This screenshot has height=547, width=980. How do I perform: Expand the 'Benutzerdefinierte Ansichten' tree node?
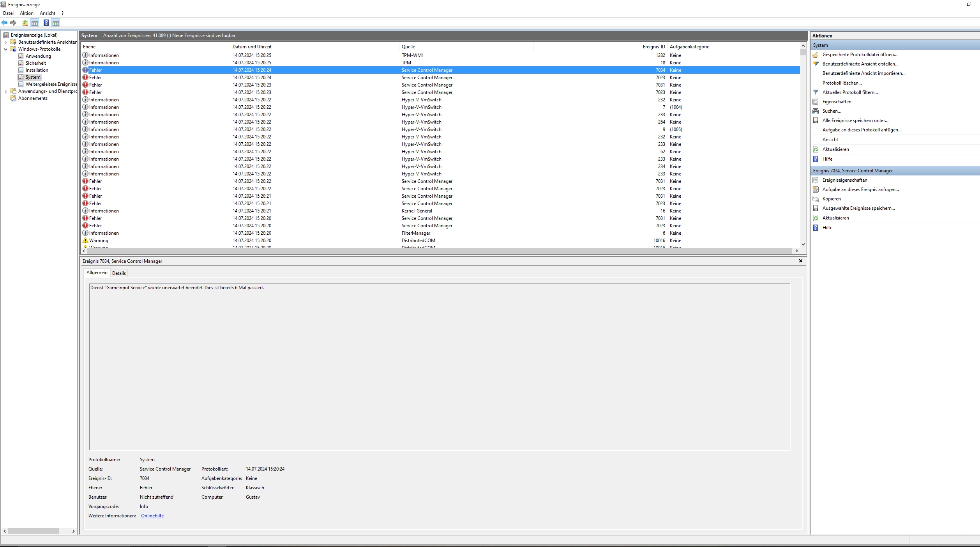(5, 42)
